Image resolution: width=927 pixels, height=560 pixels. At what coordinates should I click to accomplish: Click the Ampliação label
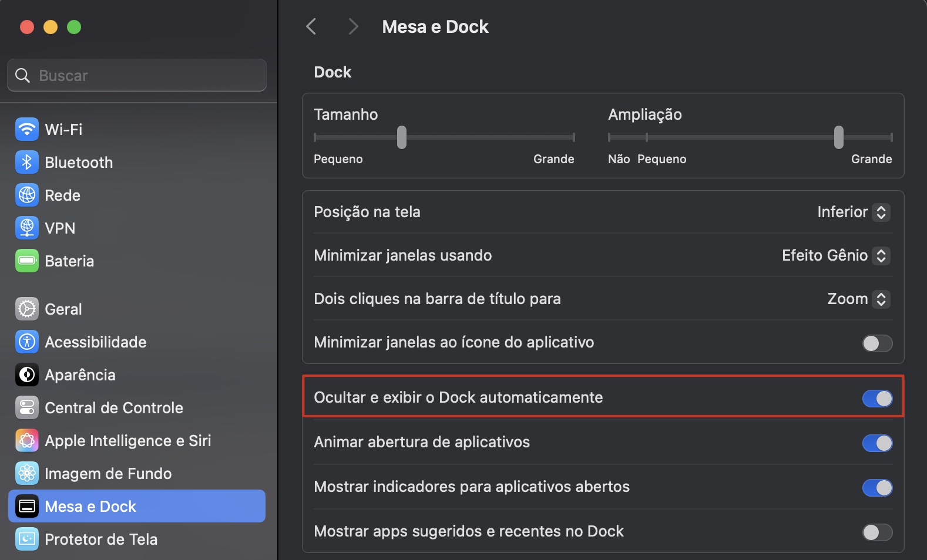(645, 114)
